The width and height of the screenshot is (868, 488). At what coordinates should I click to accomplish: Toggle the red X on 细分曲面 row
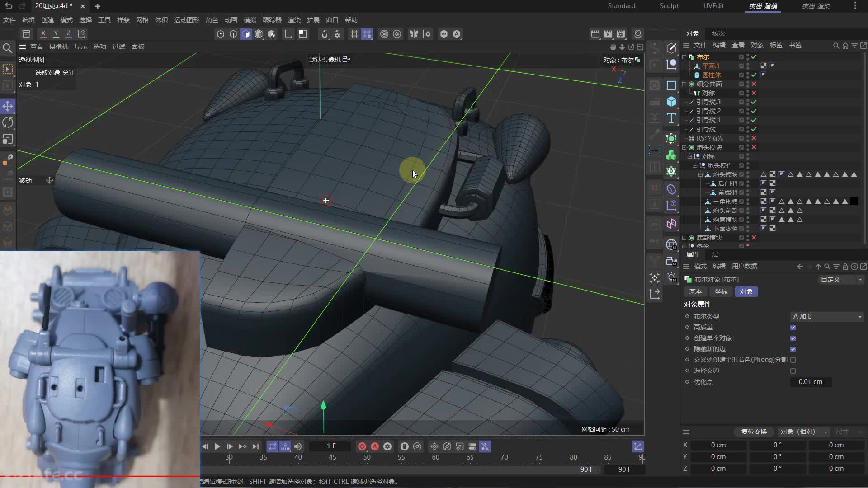click(x=754, y=84)
